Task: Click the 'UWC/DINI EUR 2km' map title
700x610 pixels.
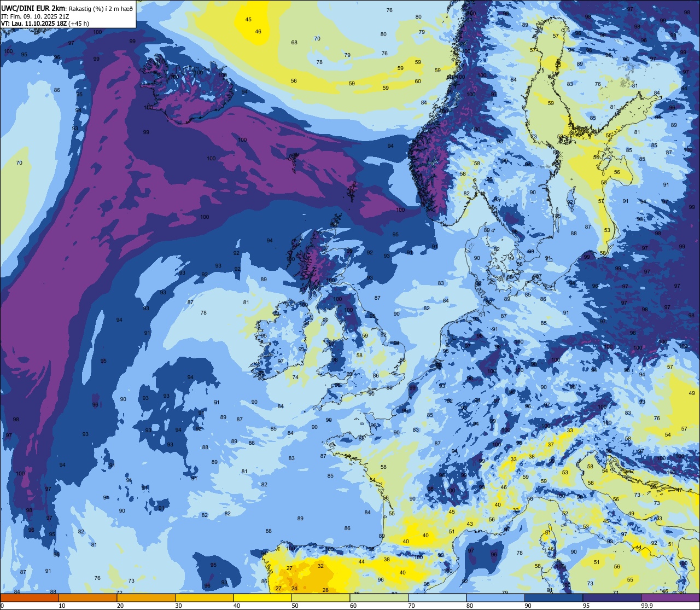Action: point(33,8)
